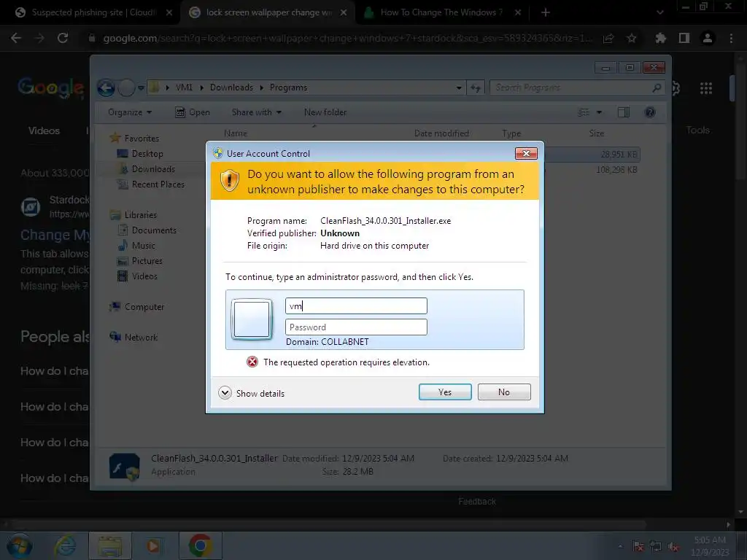This screenshot has height=560, width=747.
Task: Open Chrome profile avatar
Action: point(708,38)
